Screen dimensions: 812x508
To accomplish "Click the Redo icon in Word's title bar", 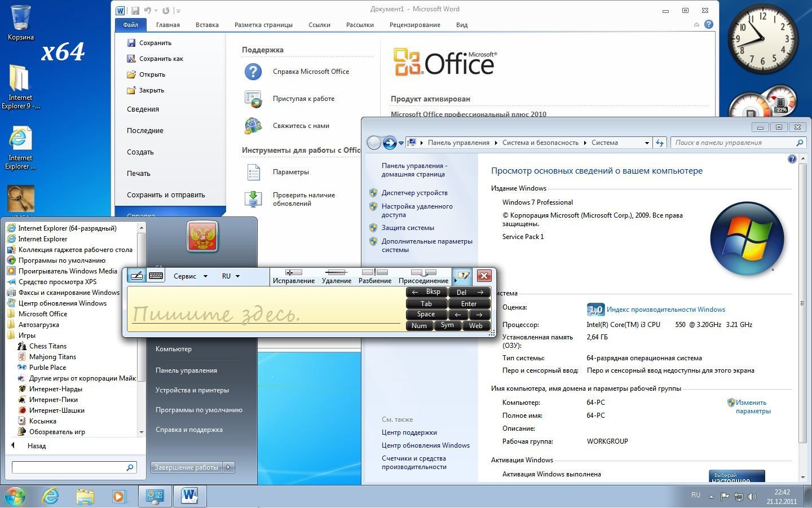I will tap(166, 10).
